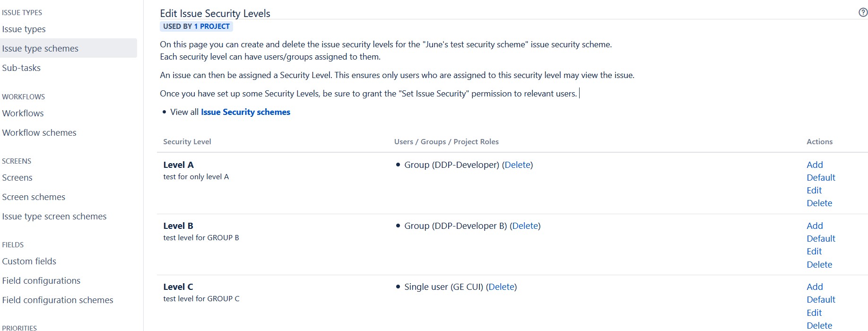Screen dimensions: 868x331
Task: Delete Group DDP-Developer from Level A
Action: coord(517,165)
